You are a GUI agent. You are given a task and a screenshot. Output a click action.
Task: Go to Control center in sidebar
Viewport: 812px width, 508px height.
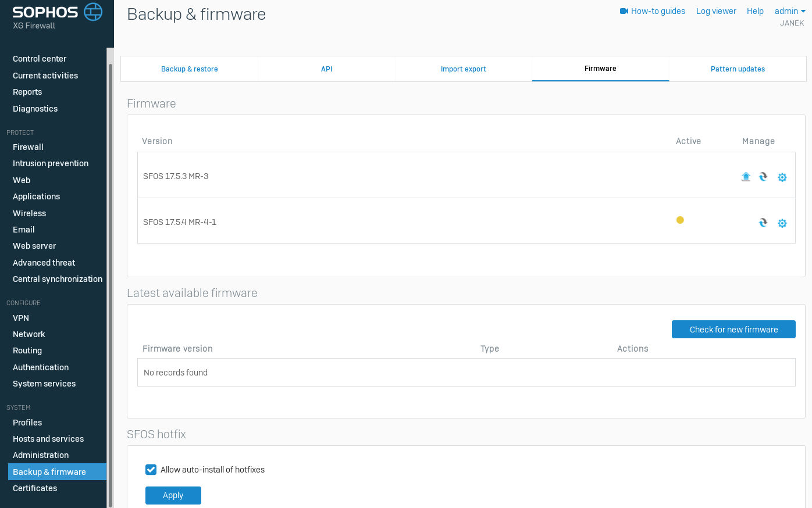pos(40,59)
